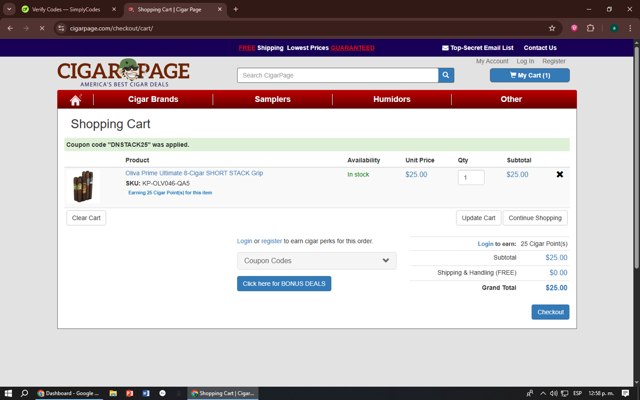Viewport: 640px width, 400px height.
Task: Click the page vertical scrollbar
Action: 636,157
